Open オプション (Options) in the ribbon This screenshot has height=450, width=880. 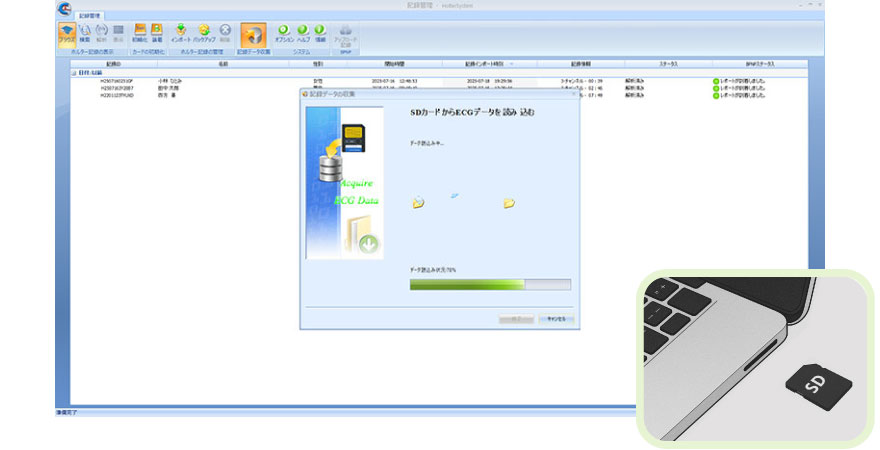tap(284, 33)
